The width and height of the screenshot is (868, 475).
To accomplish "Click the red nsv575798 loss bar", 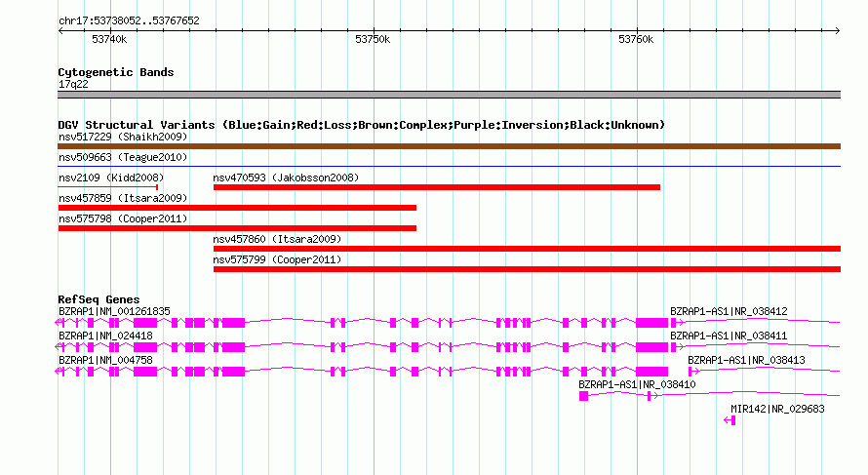I will coord(237,228).
